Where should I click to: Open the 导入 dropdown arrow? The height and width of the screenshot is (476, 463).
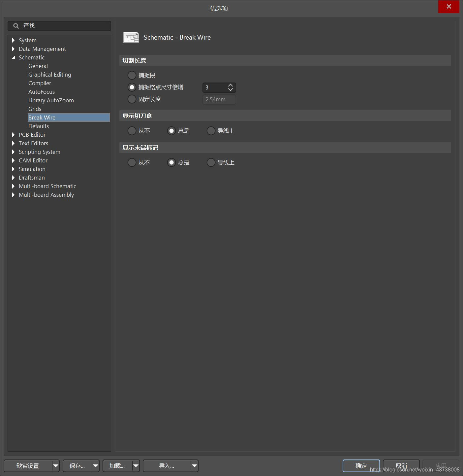coord(195,466)
